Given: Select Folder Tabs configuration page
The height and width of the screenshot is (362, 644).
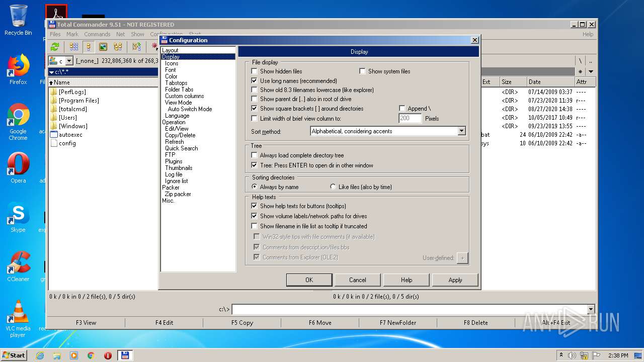Looking at the screenshot, I should click(179, 89).
